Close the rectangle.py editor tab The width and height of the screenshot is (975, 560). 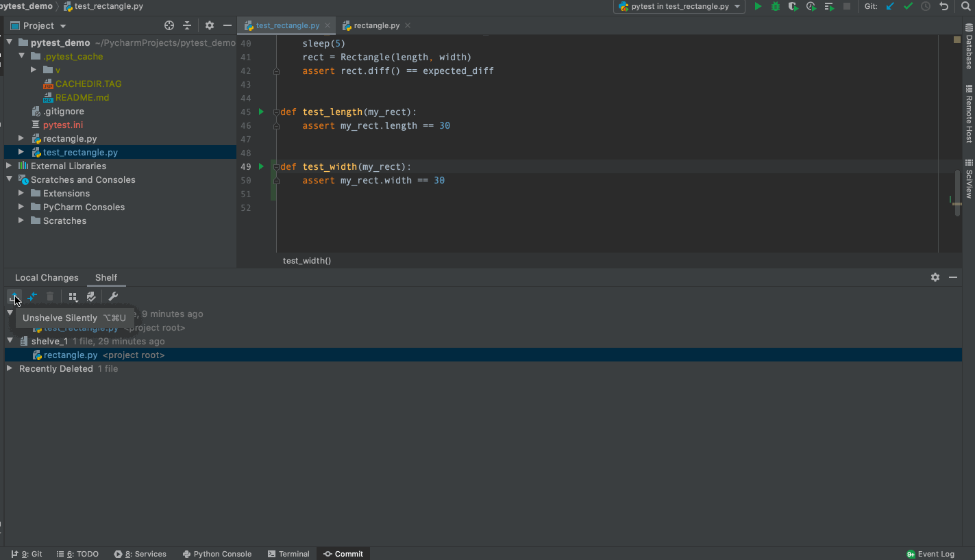point(408,25)
